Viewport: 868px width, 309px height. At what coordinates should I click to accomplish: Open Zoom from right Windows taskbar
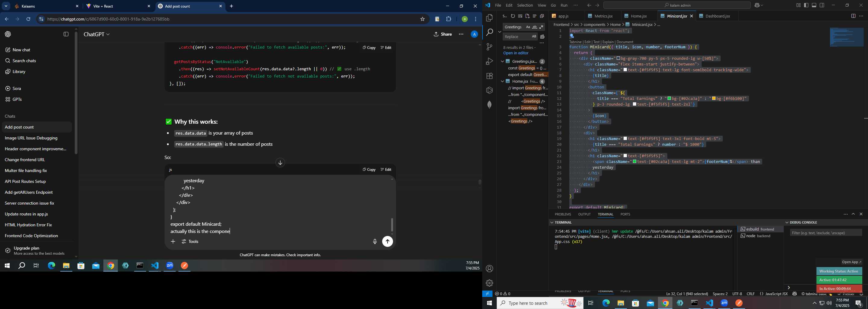(x=725, y=303)
